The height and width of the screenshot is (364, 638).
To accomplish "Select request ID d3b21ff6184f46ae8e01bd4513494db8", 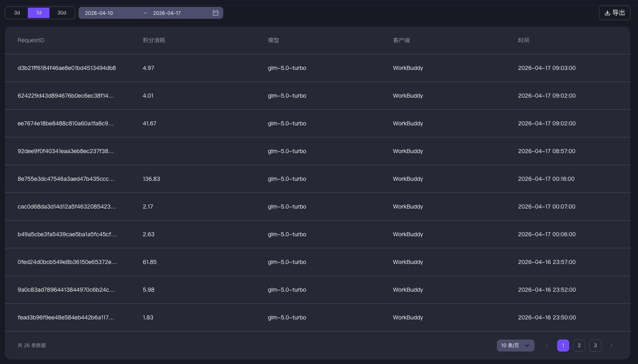I will [67, 68].
